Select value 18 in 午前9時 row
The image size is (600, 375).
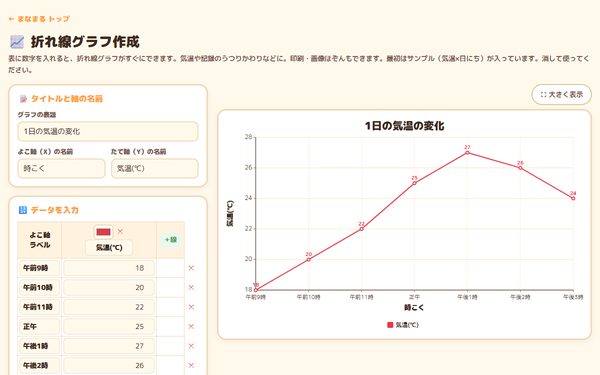point(109,268)
